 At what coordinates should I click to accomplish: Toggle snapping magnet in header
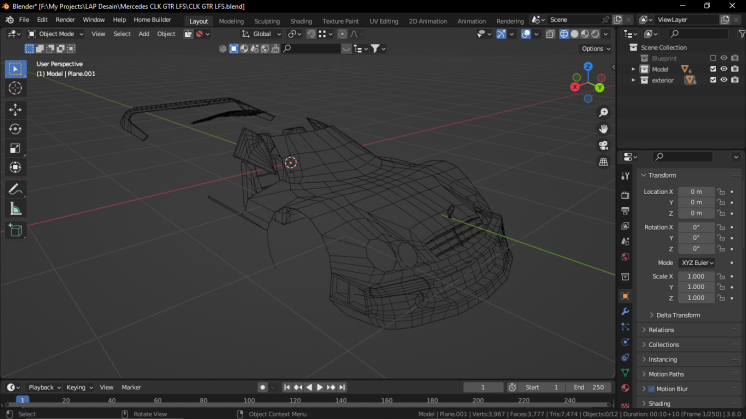click(x=311, y=34)
